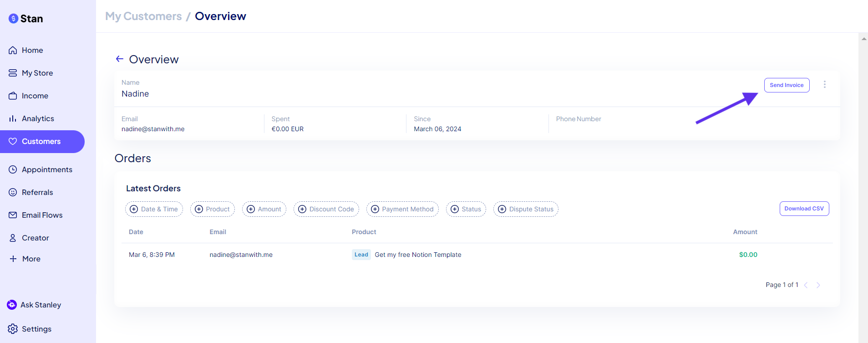Click the My Store stack icon

click(x=13, y=73)
